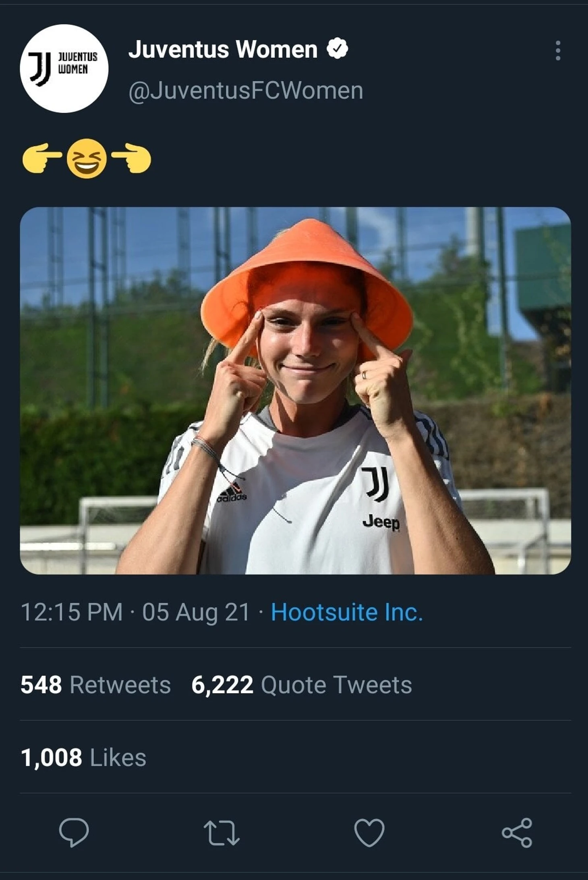Click the 05 Aug 21 date
Screen dimensions: 588x880
coord(196,612)
